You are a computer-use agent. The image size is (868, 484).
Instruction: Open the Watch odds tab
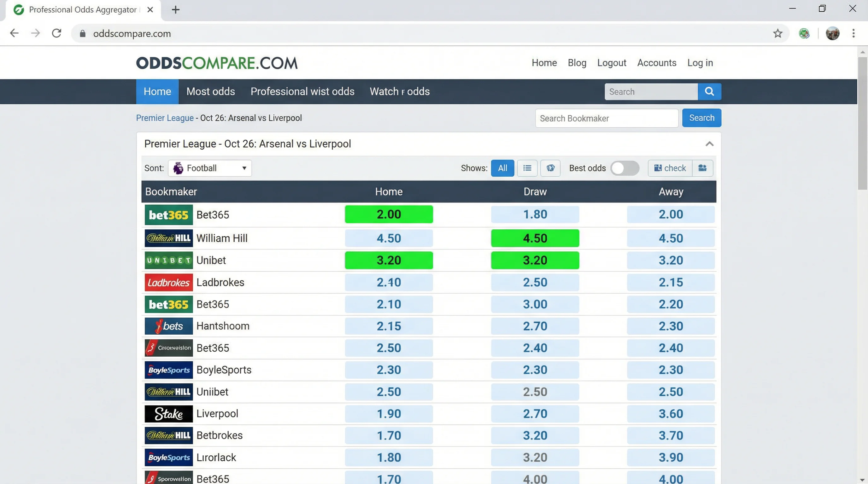pos(400,92)
